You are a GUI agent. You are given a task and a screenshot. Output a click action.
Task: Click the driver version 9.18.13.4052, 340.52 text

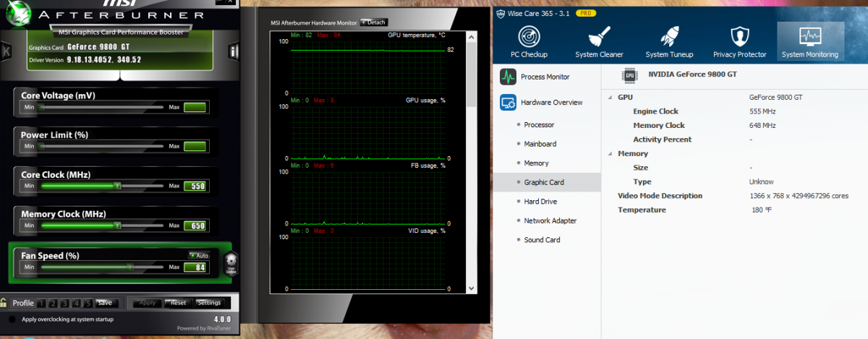coord(104,60)
